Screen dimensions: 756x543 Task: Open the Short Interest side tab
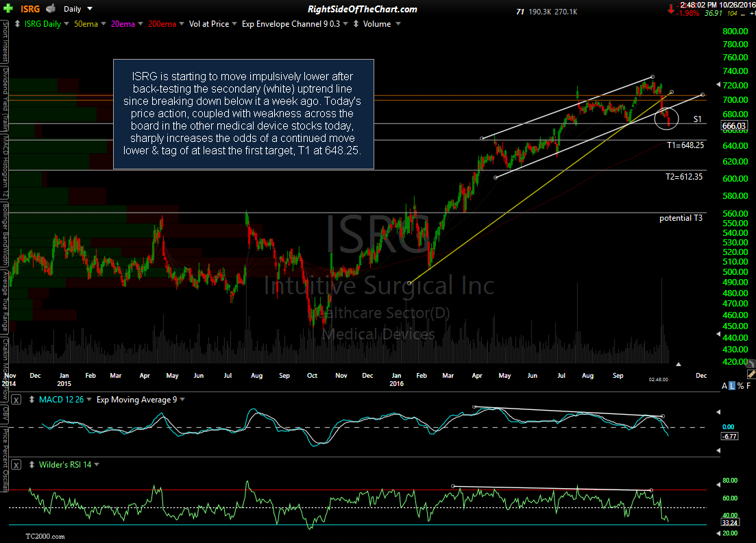[5, 42]
